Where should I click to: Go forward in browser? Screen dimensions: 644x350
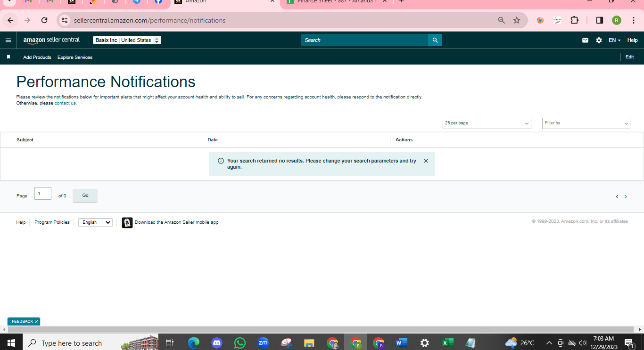pyautogui.click(x=27, y=20)
